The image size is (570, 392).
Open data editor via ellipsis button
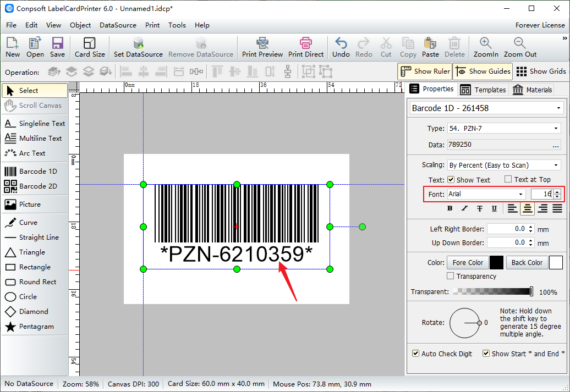556,145
